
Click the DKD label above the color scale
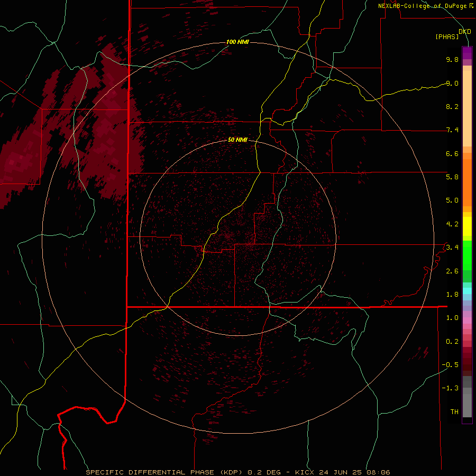[x=464, y=32]
